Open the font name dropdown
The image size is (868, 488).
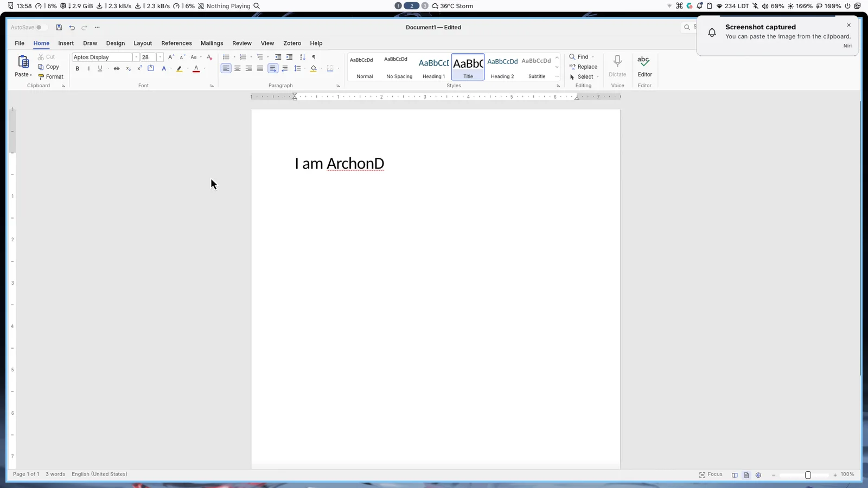click(136, 57)
